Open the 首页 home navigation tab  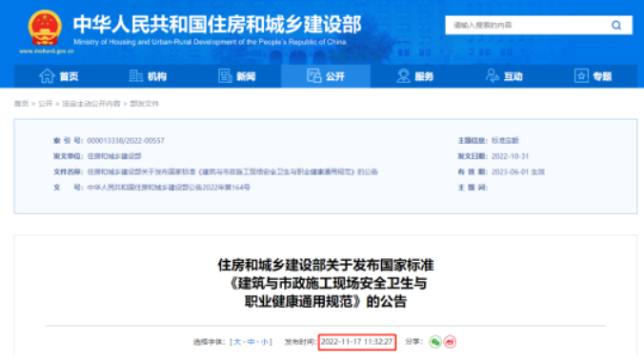tap(58, 76)
